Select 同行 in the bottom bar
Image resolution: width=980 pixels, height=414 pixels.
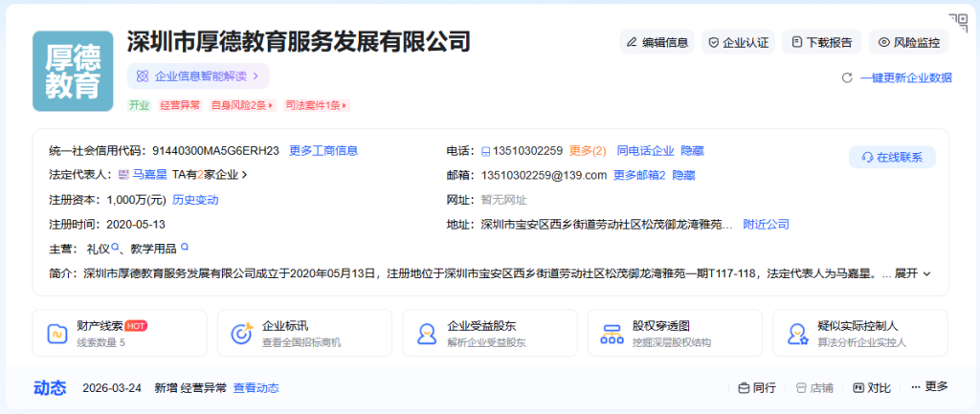point(756,387)
